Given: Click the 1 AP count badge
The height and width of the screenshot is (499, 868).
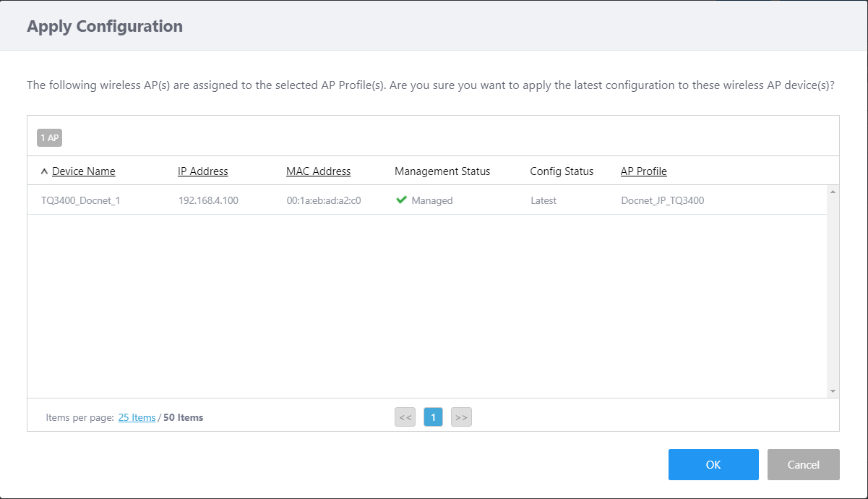Looking at the screenshot, I should tap(49, 137).
